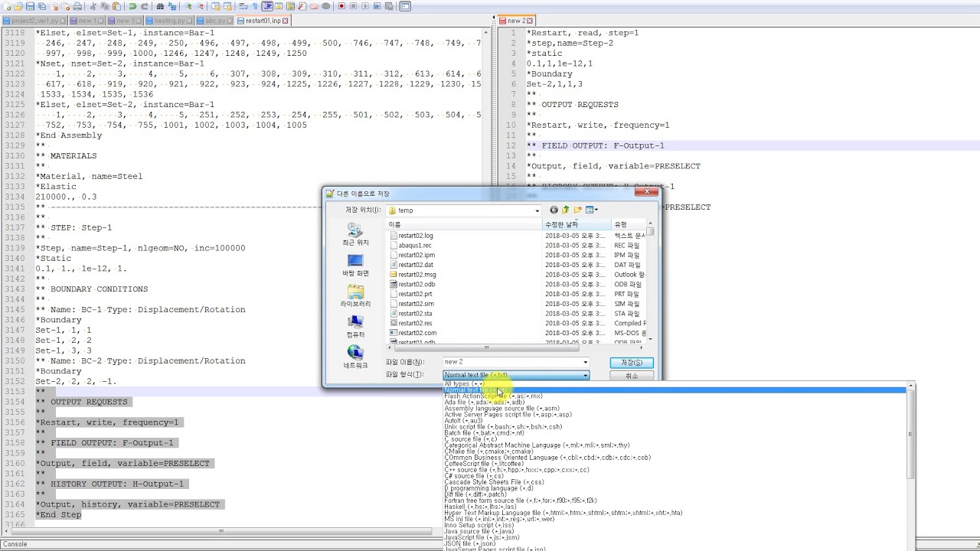Click the Start Recording macro icon
The width and height of the screenshot is (980, 551).
click(x=341, y=6)
